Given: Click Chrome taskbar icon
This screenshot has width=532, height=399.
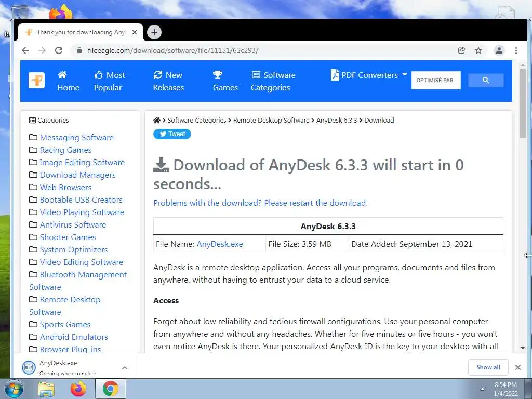Looking at the screenshot, I should click(111, 389).
